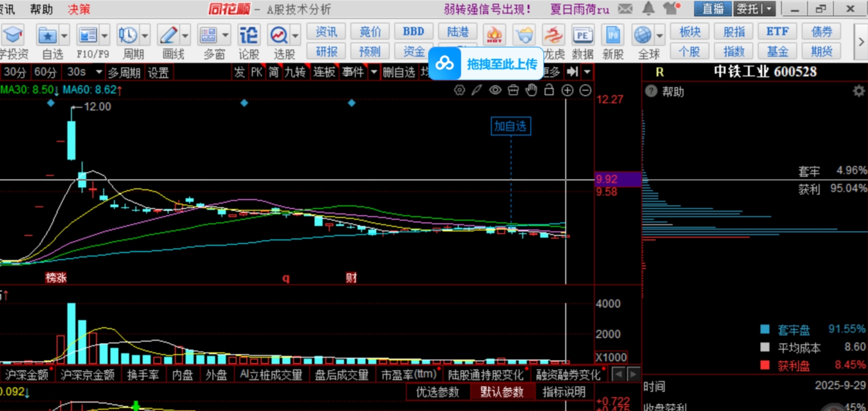This screenshot has height=411, width=868.
Task: Click the 周期 clock candlestick icon
Action: [x=128, y=35]
